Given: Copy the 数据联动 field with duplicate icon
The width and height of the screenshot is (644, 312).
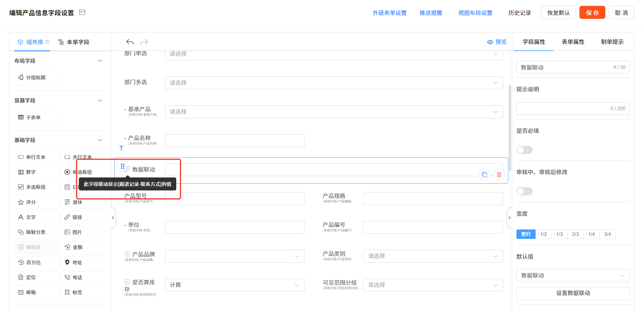Looking at the screenshot, I should (x=484, y=175).
